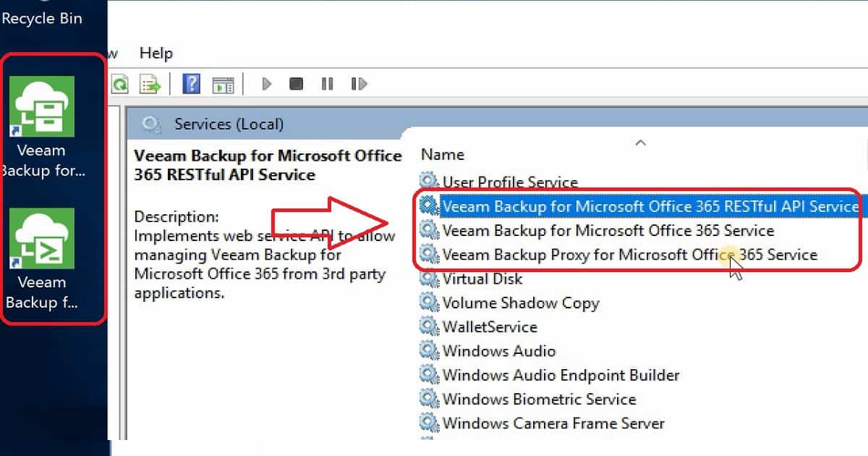Restart the selected service with Restart icon
Viewport: 868px width, 456px height.
point(359,84)
